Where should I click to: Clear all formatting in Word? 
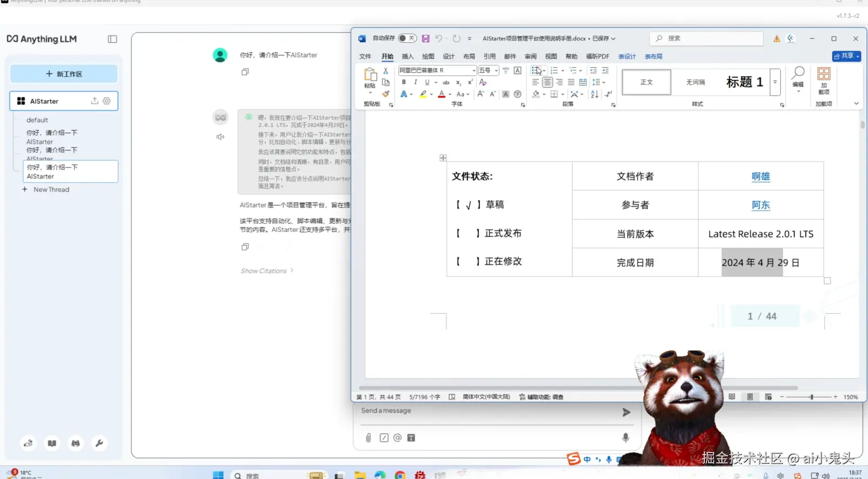[x=483, y=82]
